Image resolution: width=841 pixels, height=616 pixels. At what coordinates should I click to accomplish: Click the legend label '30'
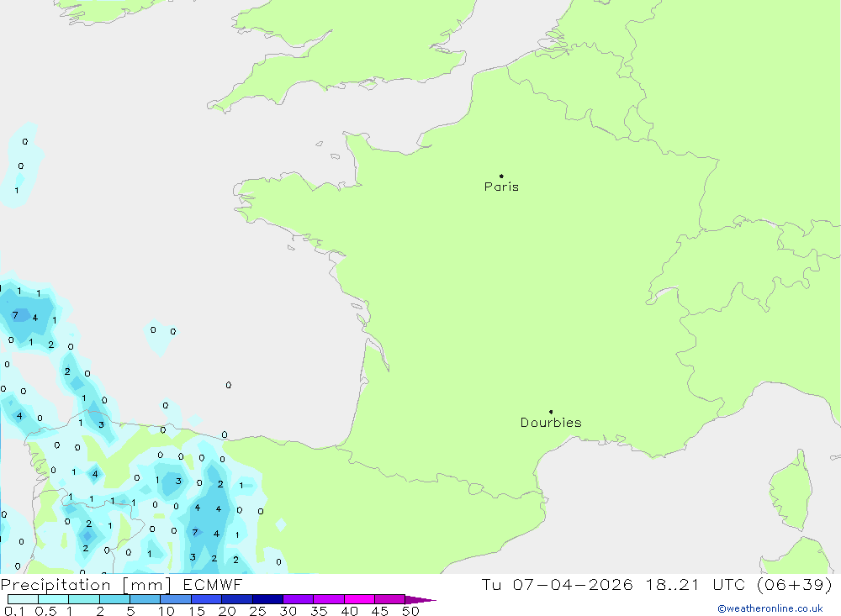pyautogui.click(x=288, y=611)
